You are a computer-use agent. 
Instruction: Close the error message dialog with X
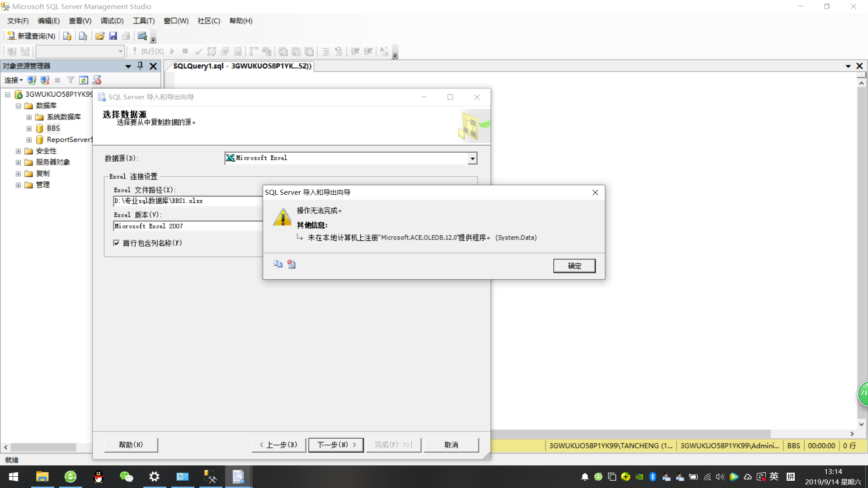coord(595,192)
